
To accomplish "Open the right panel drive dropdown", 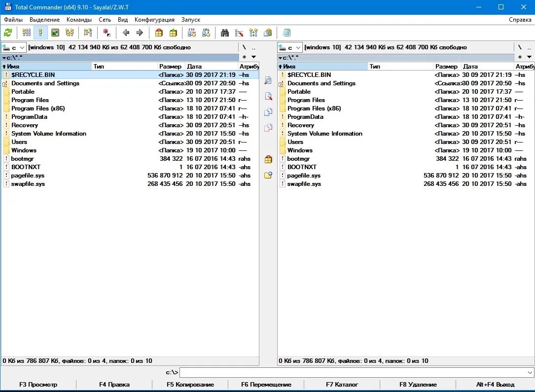I will 290,47.
